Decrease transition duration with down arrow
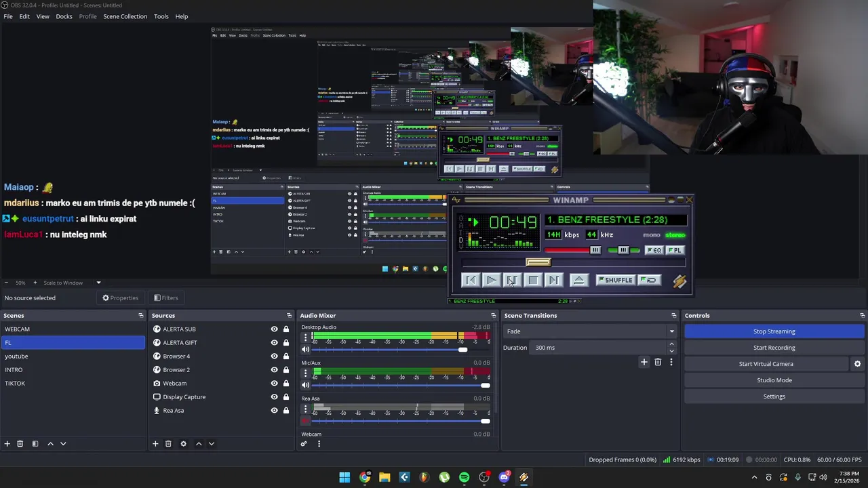The height and width of the screenshot is (488, 868). pos(671,351)
